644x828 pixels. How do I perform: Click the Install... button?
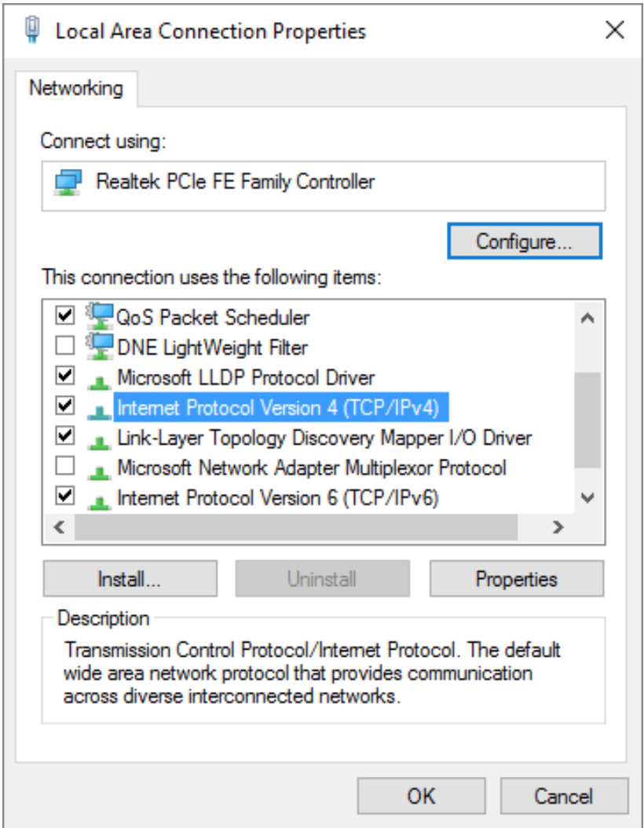tap(130, 579)
